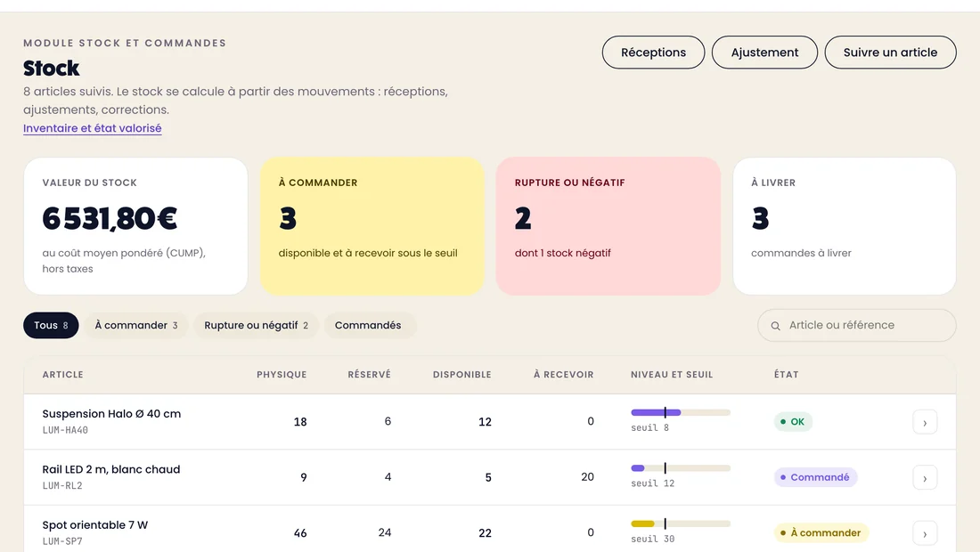The width and height of the screenshot is (980, 552).
Task: Click the ARTICLE column header
Action: pos(62,375)
